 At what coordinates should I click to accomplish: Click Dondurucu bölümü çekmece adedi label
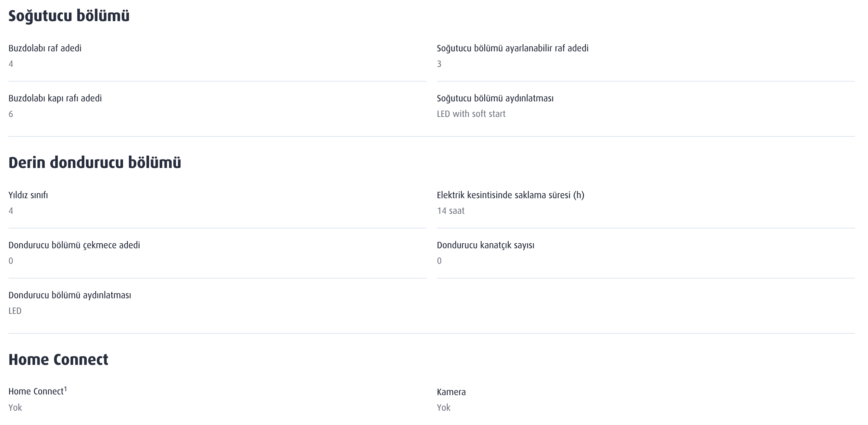[x=74, y=245]
